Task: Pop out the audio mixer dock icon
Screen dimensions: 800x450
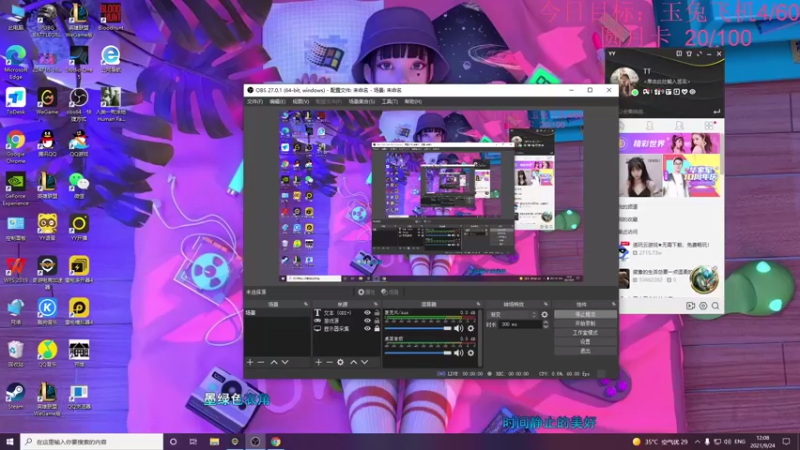Action: 478,304
